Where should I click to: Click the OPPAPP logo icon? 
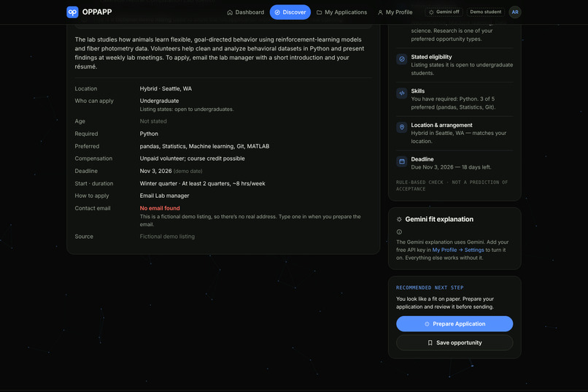pyautogui.click(x=72, y=12)
